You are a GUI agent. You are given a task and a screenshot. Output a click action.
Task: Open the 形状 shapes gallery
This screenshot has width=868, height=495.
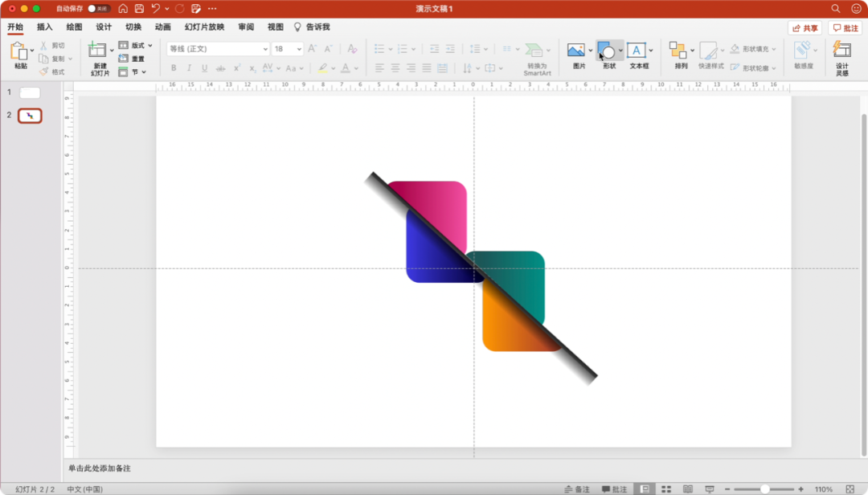click(608, 51)
